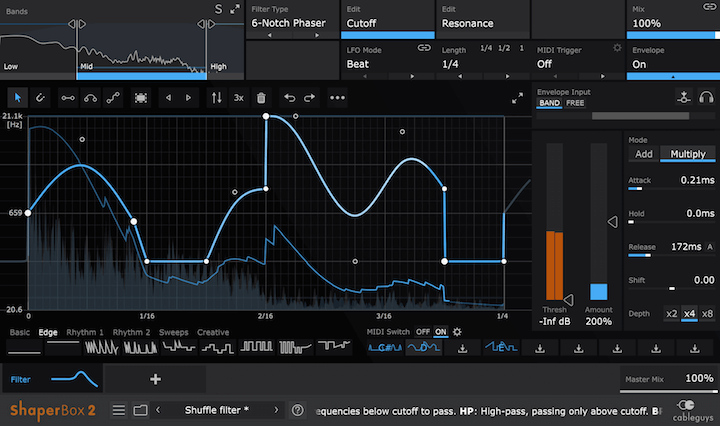This screenshot has height=426, width=720.
Task: Turn MIDI Switch ON
Action: coord(441,331)
